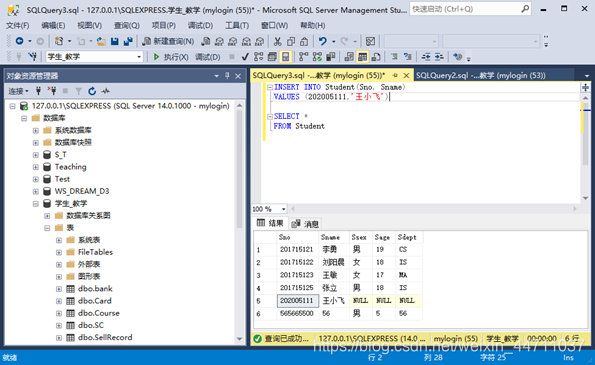Click the Change Connection icon
This screenshot has width=595, height=365.
33,57
